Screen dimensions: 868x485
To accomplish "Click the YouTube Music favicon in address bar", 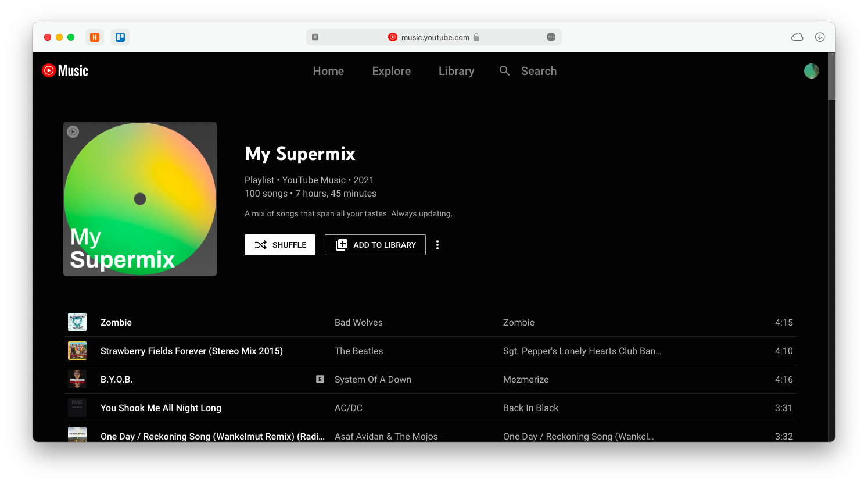I will (393, 37).
